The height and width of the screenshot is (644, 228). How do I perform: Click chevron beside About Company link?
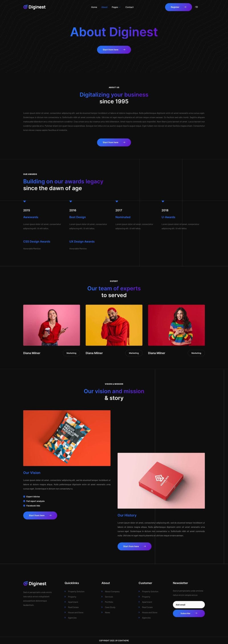pyautogui.click(x=102, y=591)
